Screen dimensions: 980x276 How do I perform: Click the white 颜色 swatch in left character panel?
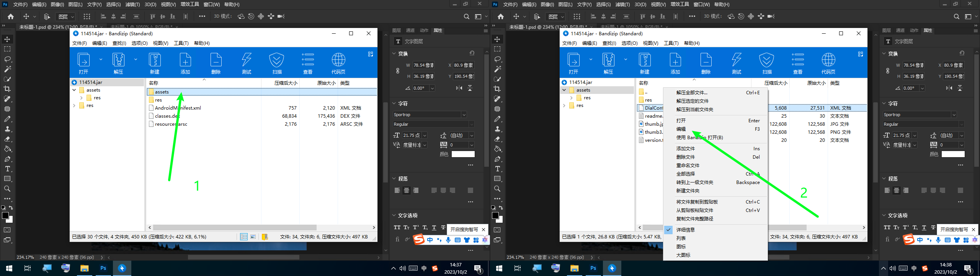pos(463,154)
